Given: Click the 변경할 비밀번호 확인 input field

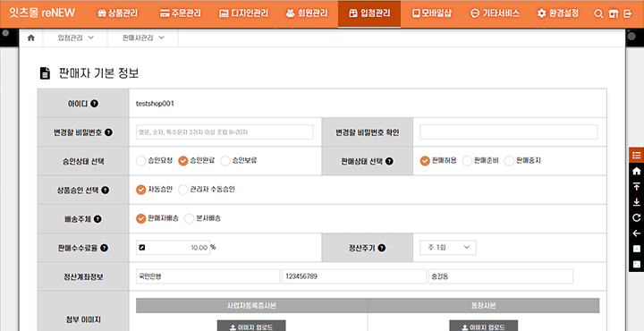Looking at the screenshot, I should point(509,132).
